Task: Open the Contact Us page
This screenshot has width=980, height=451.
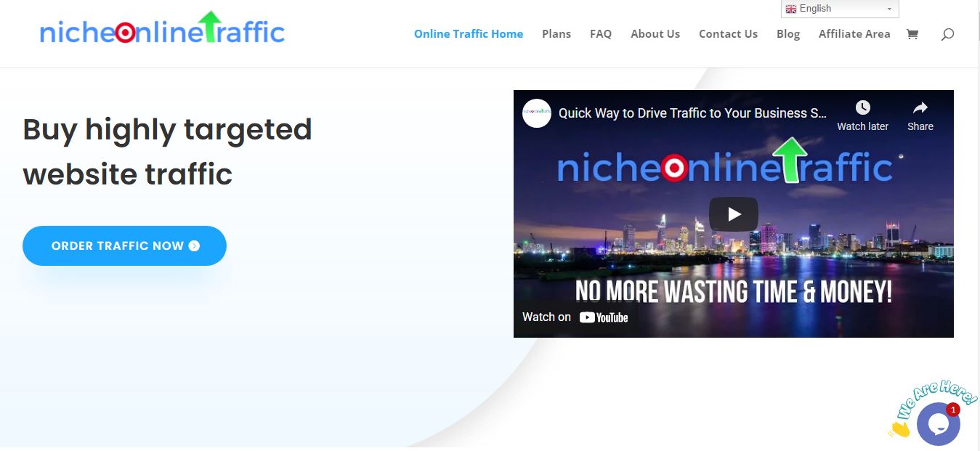Action: 728,34
